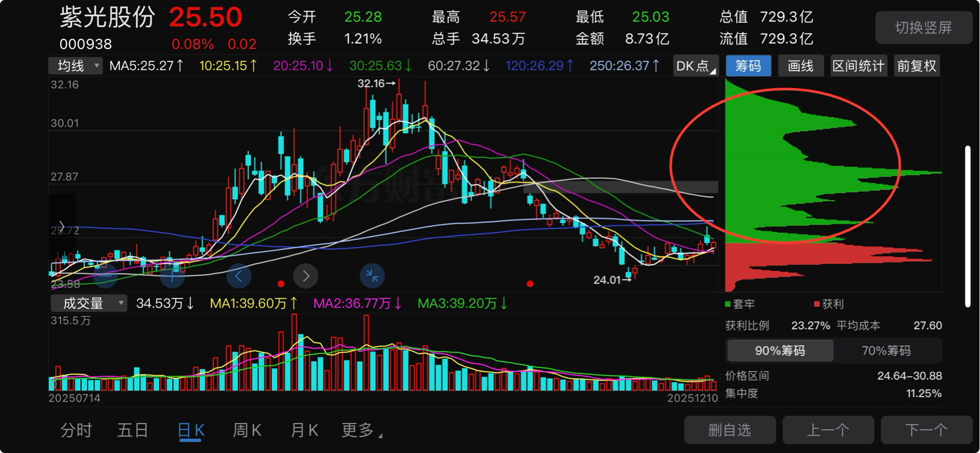Expand the side panel chevron at chart edge

(x=61, y=226)
